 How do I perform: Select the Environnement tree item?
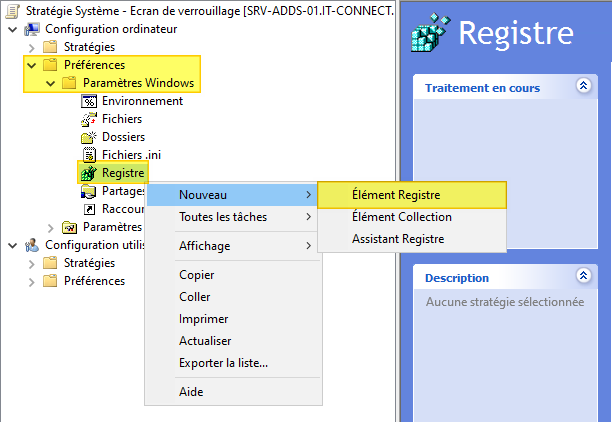[142, 101]
